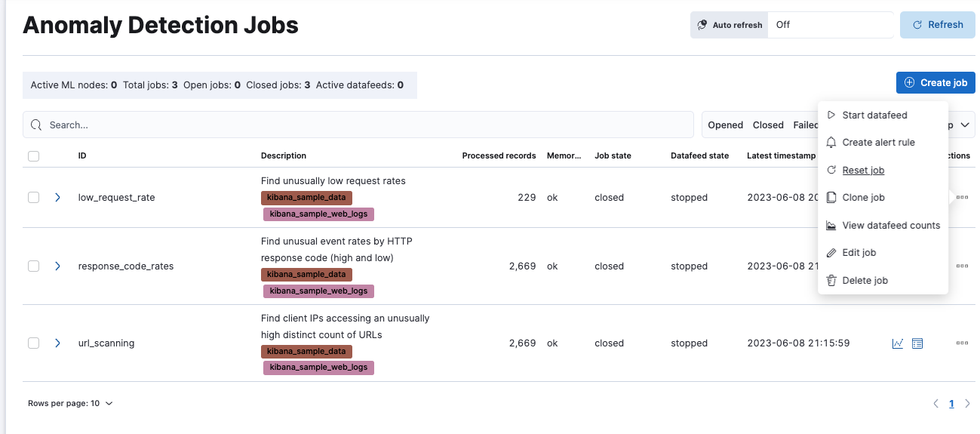This screenshot has width=980, height=434.
Task: Select the low_request_rate job checkbox
Action: point(33,198)
